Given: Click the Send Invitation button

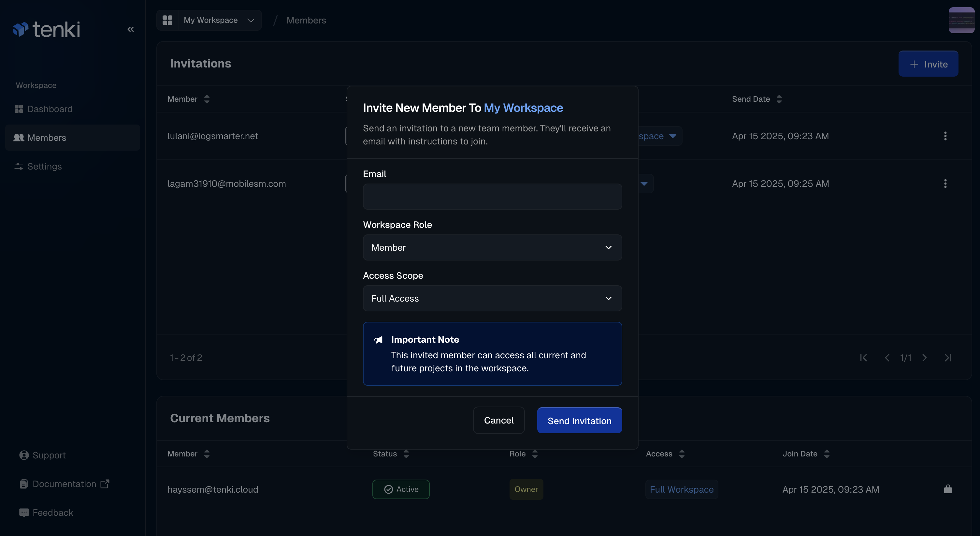Looking at the screenshot, I should point(579,420).
